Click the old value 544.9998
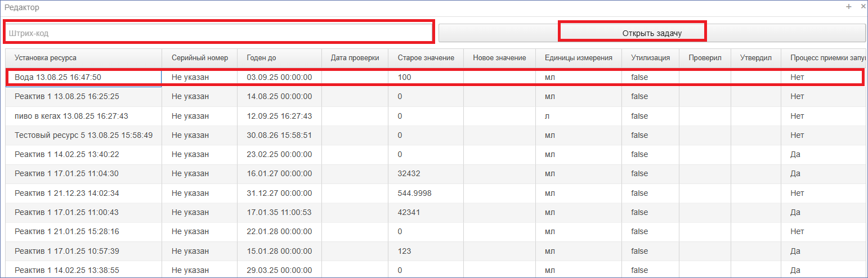Viewport: 868px width, 278px height. 414,193
